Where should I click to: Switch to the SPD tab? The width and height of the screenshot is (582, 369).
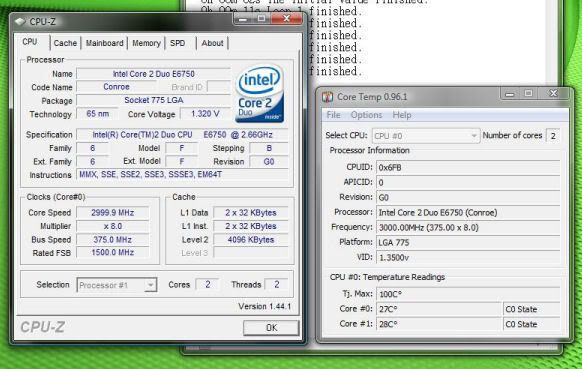click(177, 43)
